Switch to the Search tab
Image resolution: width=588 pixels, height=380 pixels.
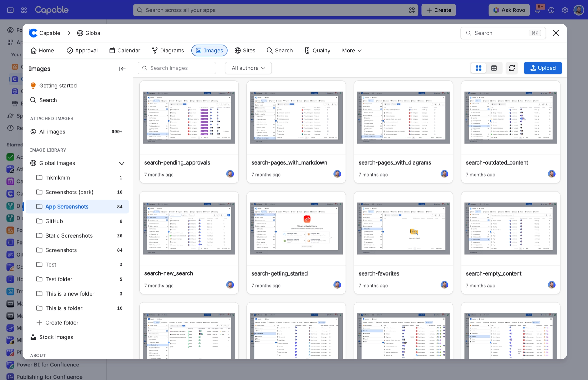pyautogui.click(x=280, y=51)
